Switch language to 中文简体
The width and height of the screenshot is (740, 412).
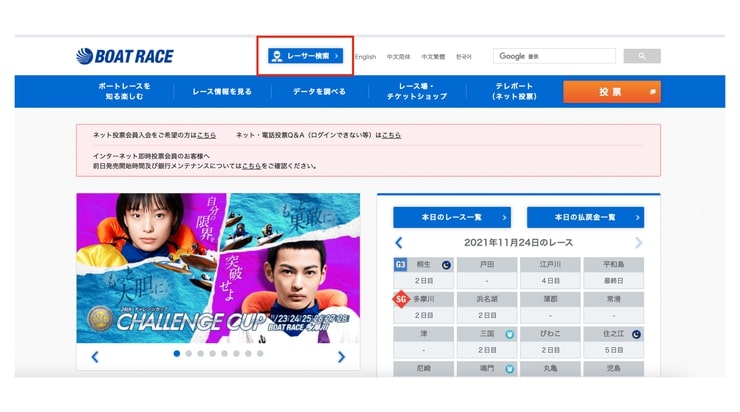[398, 57]
